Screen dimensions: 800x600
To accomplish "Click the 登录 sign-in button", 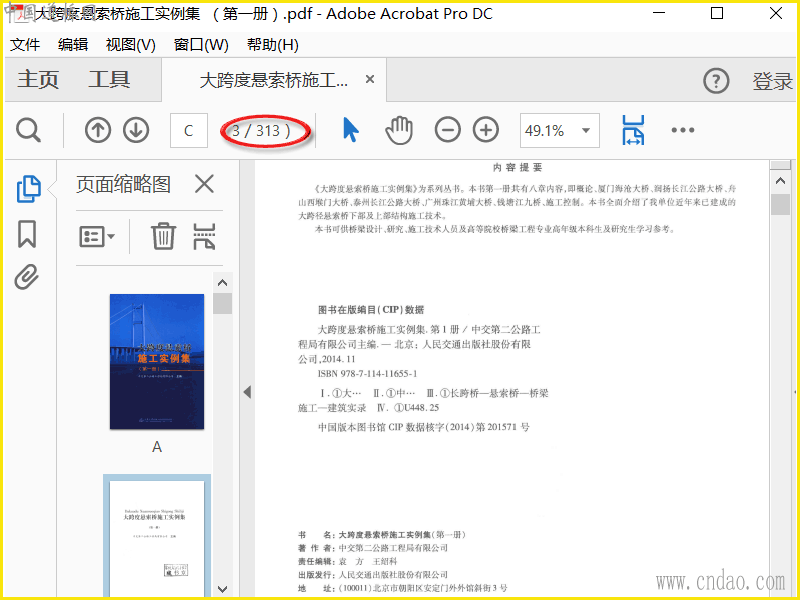I will 772,81.
